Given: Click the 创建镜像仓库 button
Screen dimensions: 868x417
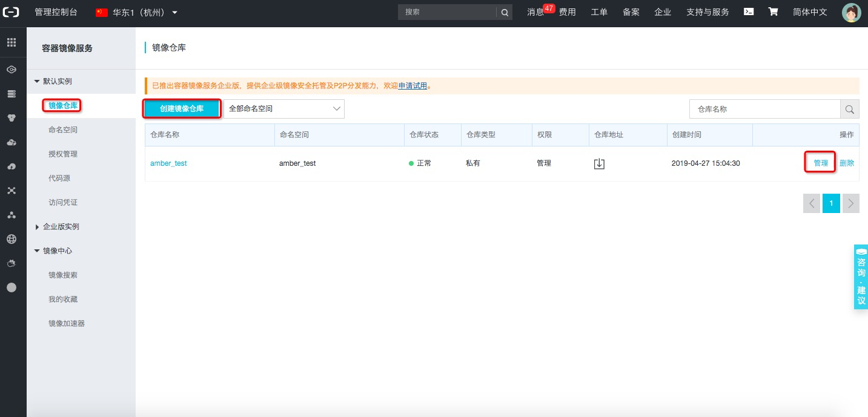Looking at the screenshot, I should tap(181, 108).
